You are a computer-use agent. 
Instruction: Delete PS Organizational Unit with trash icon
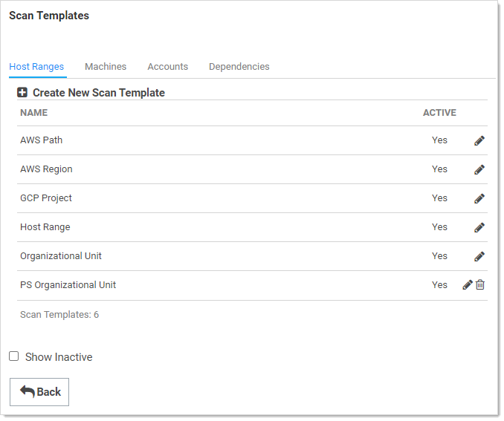coord(480,285)
